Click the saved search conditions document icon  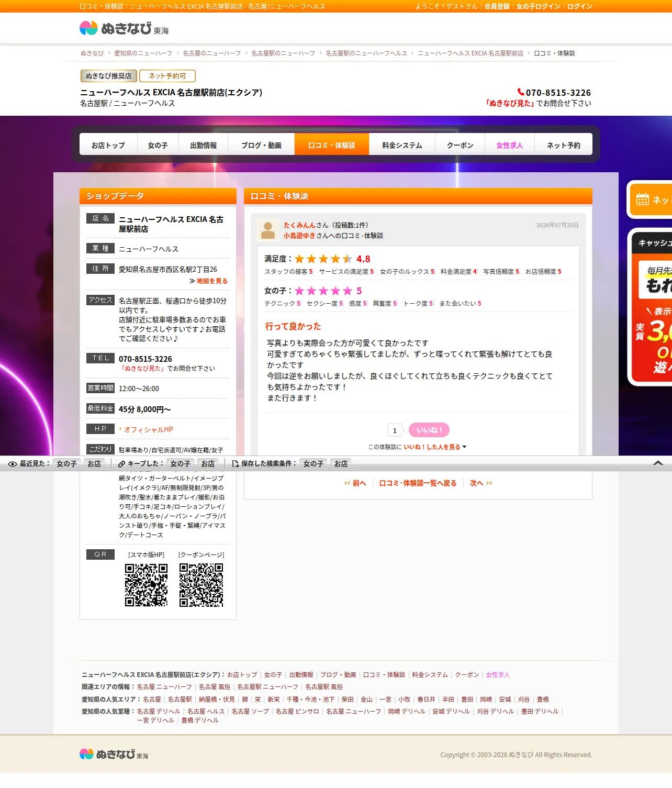point(236,464)
